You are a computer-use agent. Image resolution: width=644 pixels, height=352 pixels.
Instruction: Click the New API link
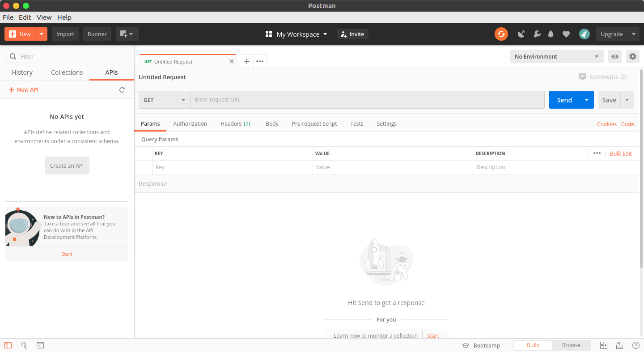[24, 90]
